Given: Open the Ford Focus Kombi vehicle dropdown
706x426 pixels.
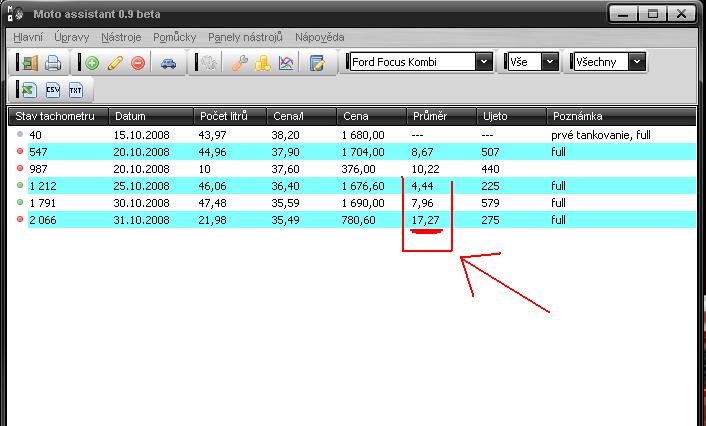Looking at the screenshot, I should 483,62.
